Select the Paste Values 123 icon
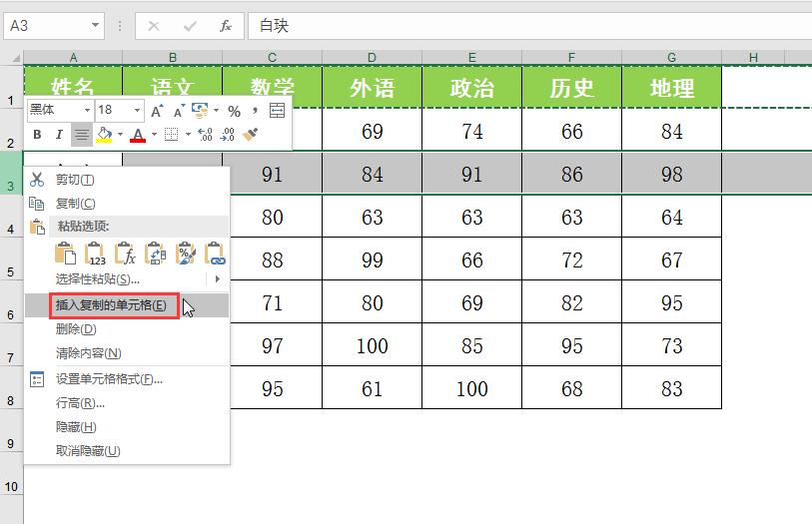The height and width of the screenshot is (524, 812). tap(95, 254)
